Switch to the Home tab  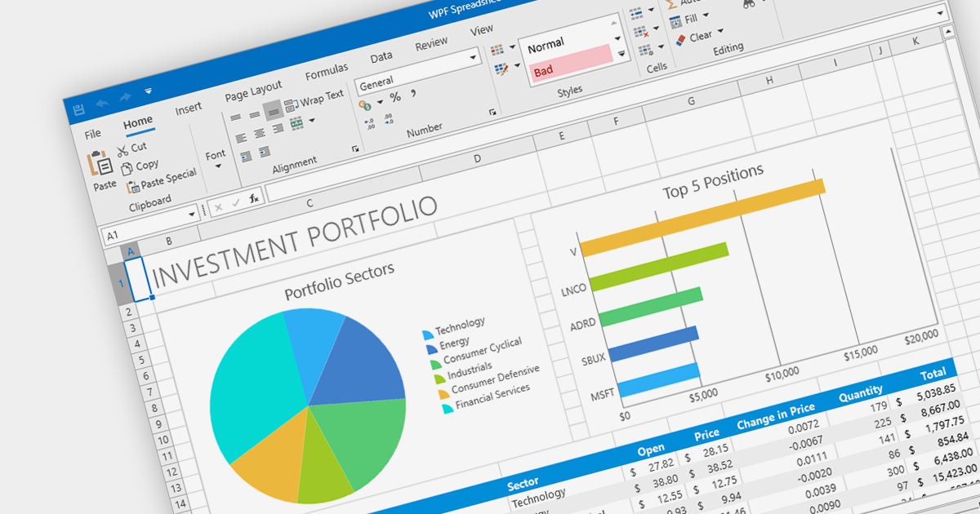pyautogui.click(x=138, y=122)
